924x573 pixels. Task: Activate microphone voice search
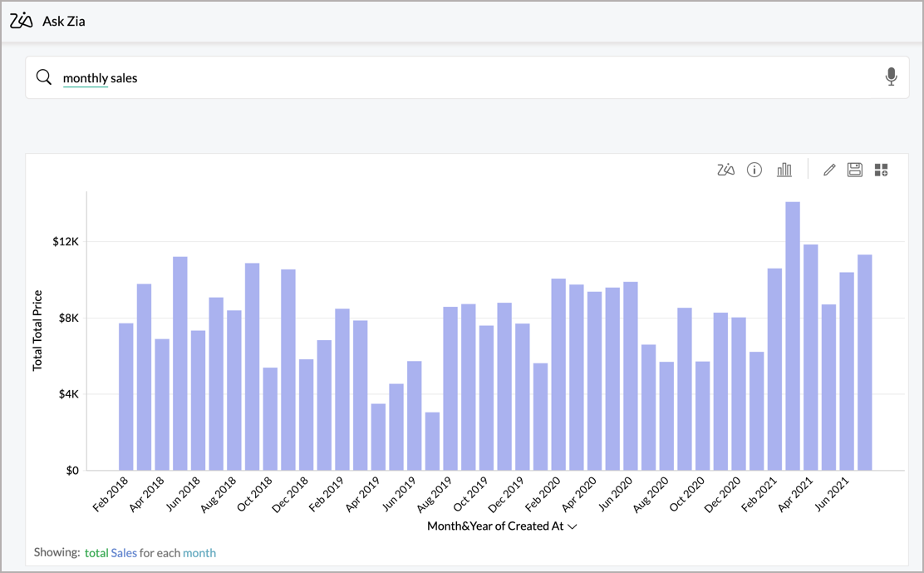[891, 77]
